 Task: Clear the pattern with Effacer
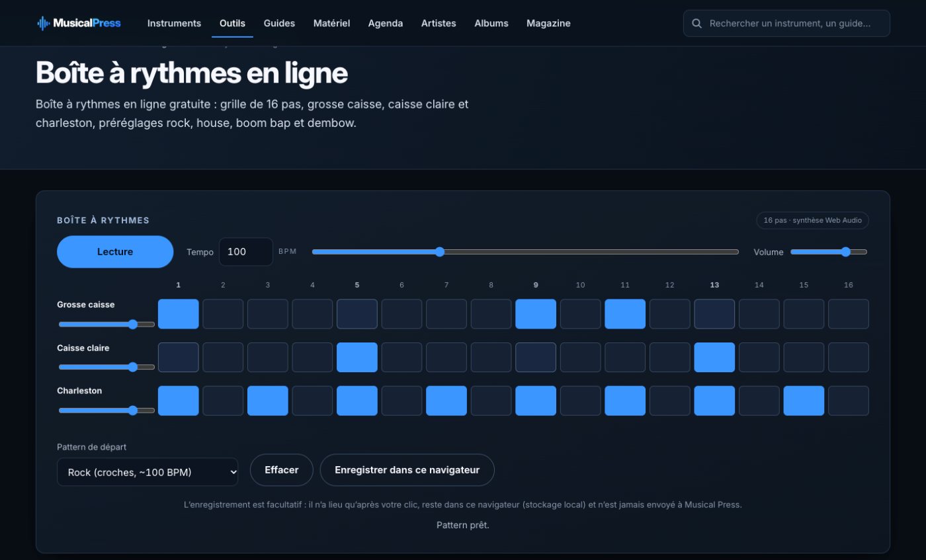point(282,470)
